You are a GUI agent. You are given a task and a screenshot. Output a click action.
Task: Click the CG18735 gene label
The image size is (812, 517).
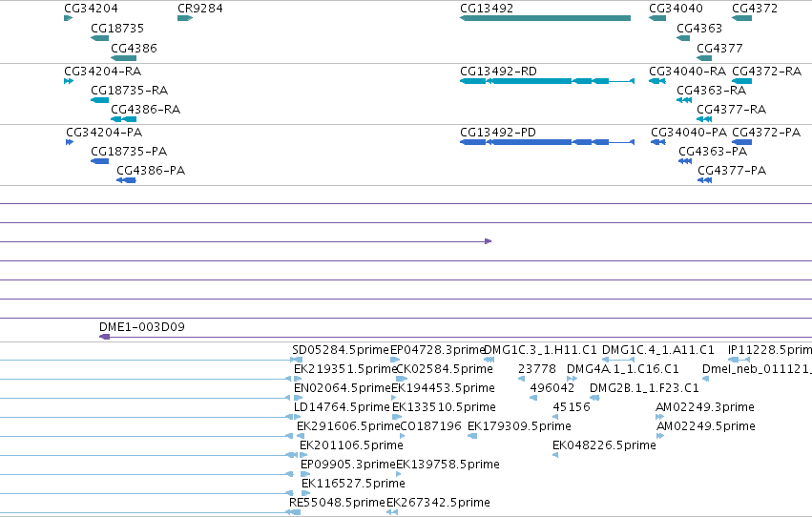tap(117, 28)
